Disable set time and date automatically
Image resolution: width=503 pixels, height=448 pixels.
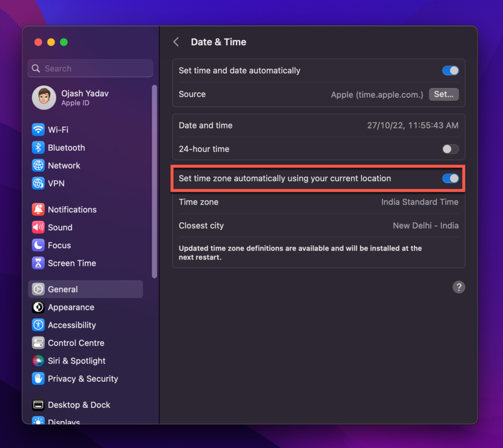click(x=450, y=70)
